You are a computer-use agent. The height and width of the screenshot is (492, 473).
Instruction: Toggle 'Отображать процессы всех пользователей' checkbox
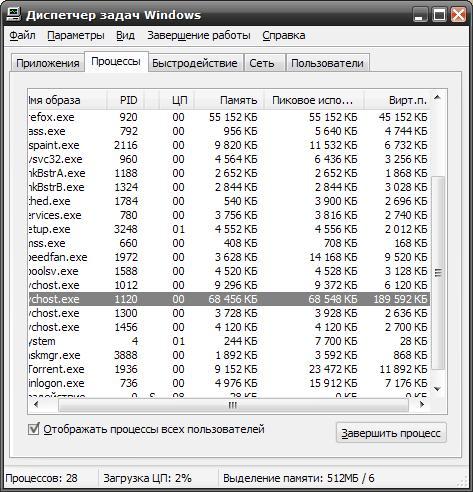33,429
